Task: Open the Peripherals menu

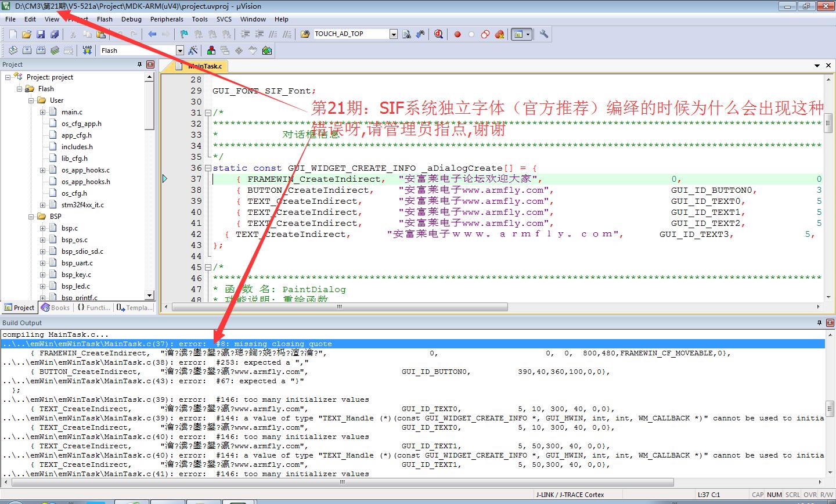Action: 167,19
